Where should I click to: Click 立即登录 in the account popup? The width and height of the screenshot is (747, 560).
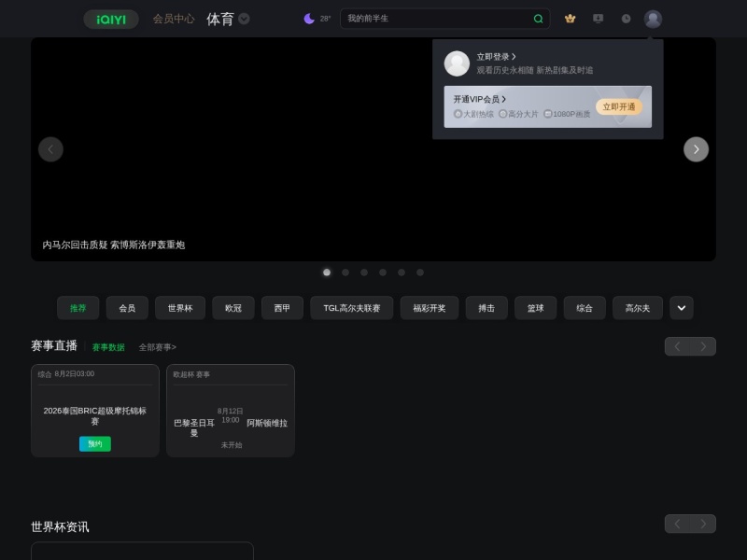(496, 57)
